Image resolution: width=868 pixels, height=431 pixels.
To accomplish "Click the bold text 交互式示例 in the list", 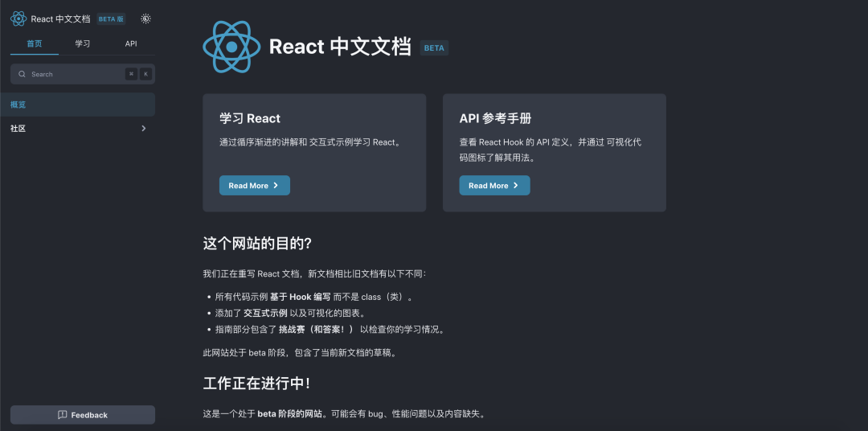I will click(265, 313).
